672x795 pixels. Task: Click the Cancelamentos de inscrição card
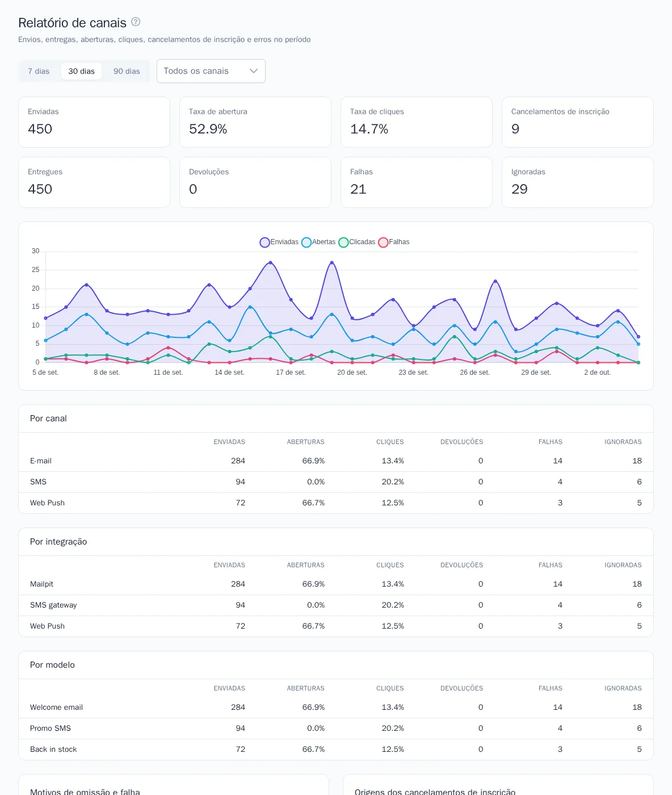pos(578,122)
